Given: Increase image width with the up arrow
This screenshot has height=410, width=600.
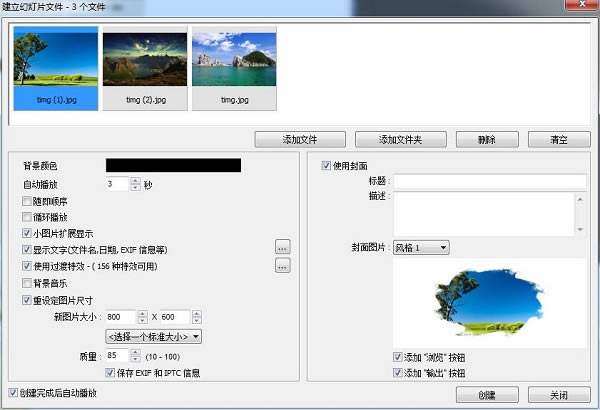Looking at the screenshot, I should 143,314.
